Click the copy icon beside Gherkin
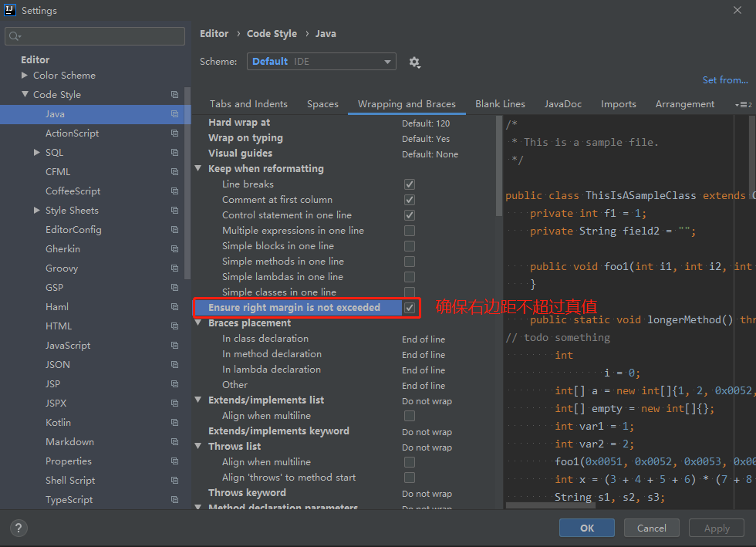This screenshot has width=756, height=547. (x=174, y=249)
